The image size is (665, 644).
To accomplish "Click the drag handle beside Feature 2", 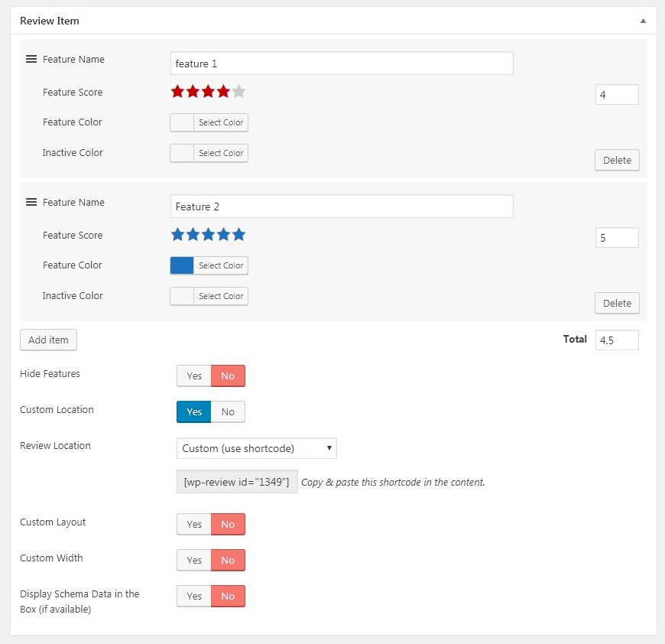I will click(x=31, y=202).
